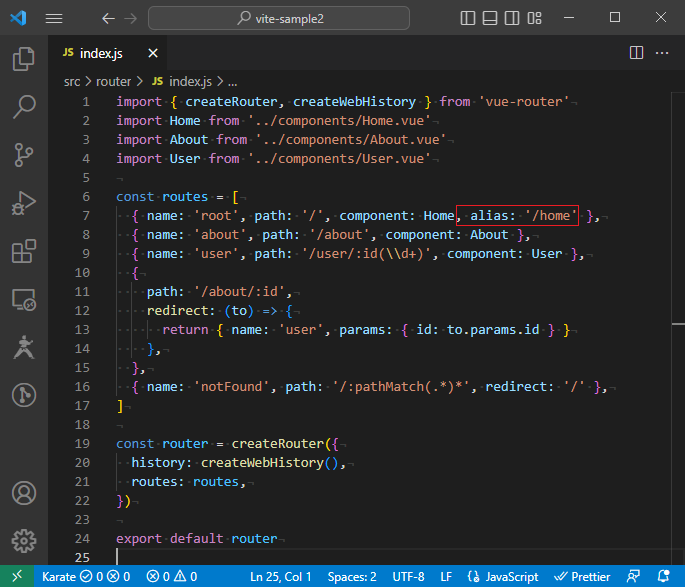Click '/:pathMatch(.*)*' path string

401,387
